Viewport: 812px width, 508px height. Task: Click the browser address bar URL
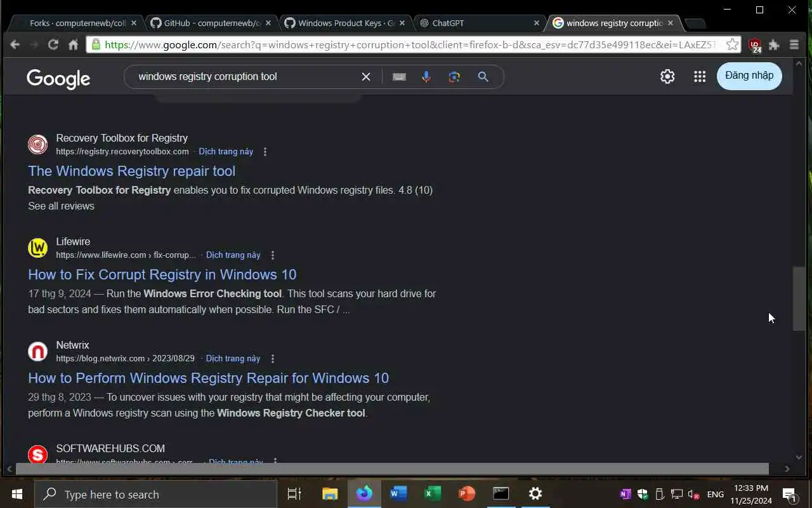(x=410, y=44)
